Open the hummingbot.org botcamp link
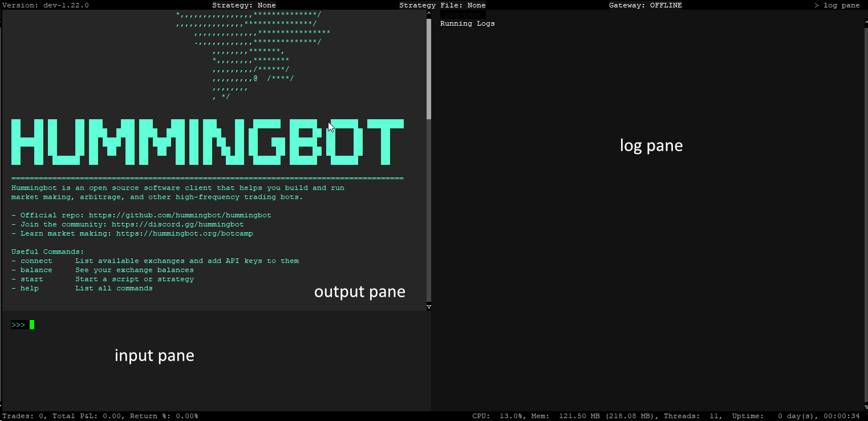 tap(184, 233)
